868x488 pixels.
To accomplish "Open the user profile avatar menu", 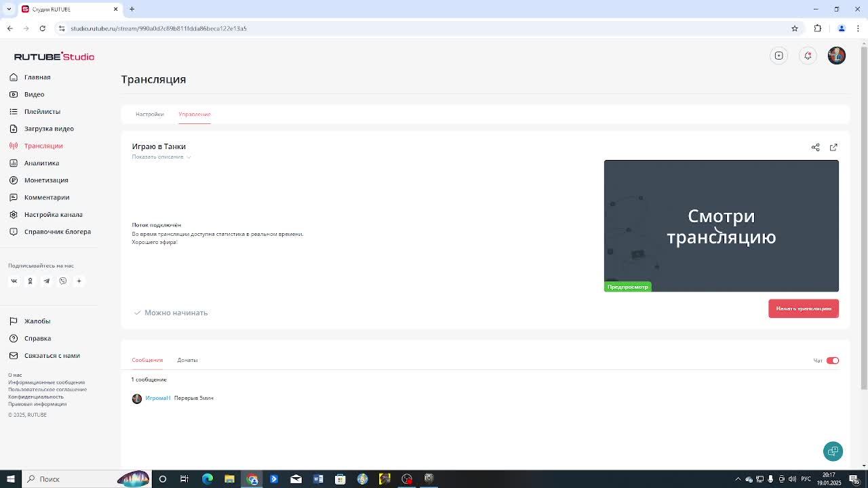I will pyautogui.click(x=837, y=56).
